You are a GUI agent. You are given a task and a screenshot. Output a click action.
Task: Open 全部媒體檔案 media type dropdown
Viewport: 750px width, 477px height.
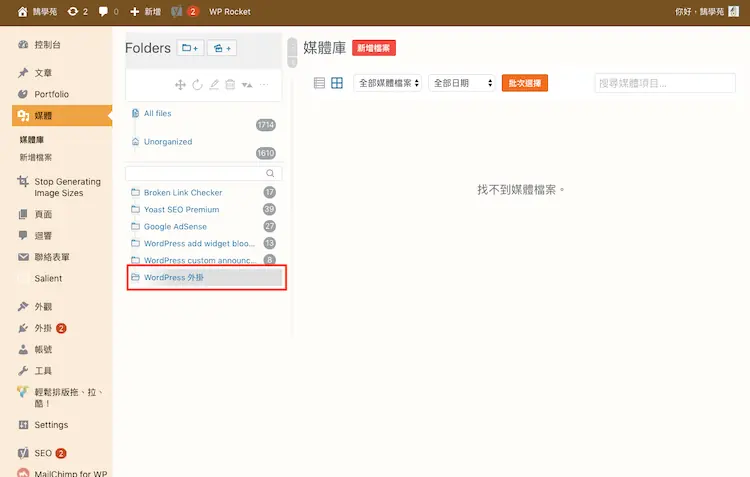coord(387,83)
